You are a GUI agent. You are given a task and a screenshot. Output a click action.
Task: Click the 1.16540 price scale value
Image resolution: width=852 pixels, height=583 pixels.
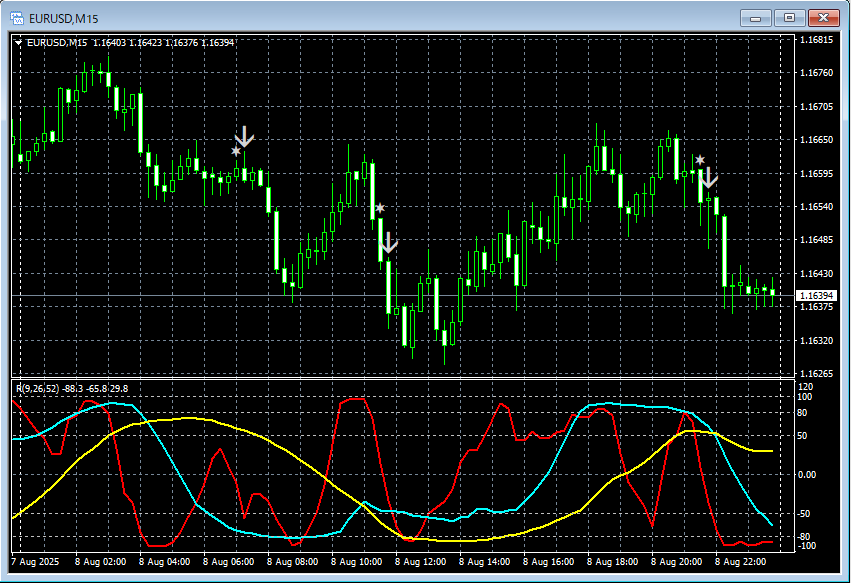pyautogui.click(x=817, y=206)
